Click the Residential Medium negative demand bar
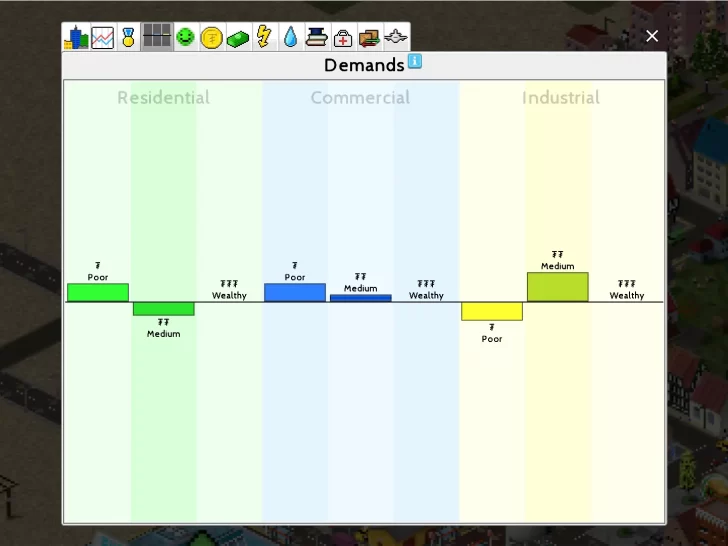Screen dimensions: 728x546 tap(164, 309)
